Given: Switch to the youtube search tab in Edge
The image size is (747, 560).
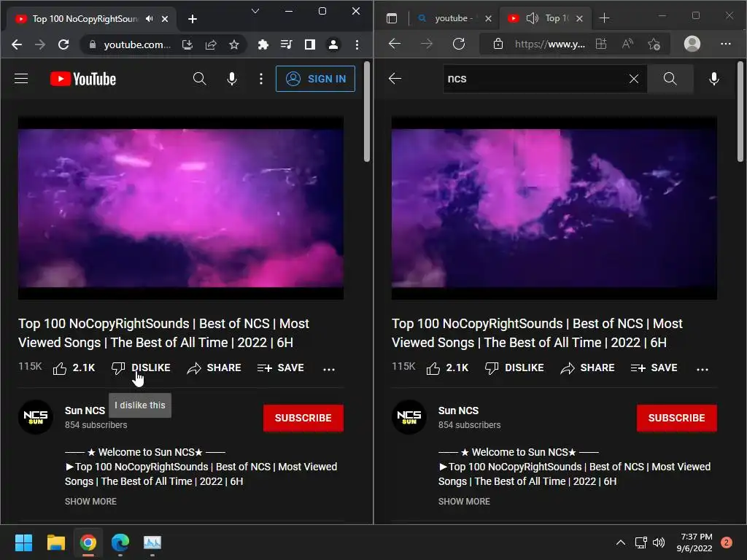Looking at the screenshot, I should (451, 18).
